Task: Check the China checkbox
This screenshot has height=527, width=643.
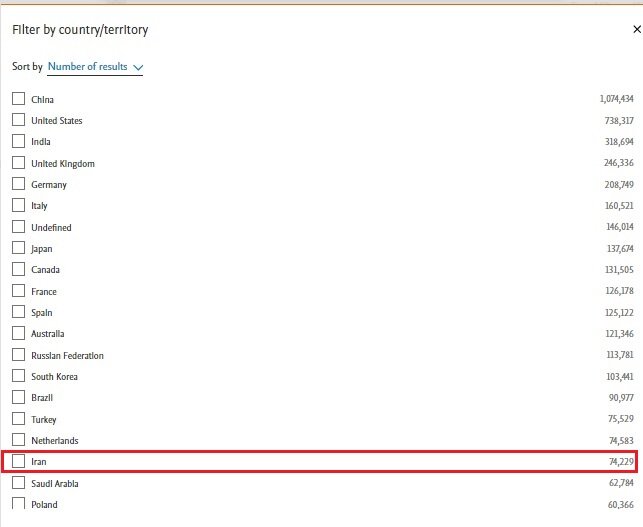Action: pyautogui.click(x=18, y=99)
